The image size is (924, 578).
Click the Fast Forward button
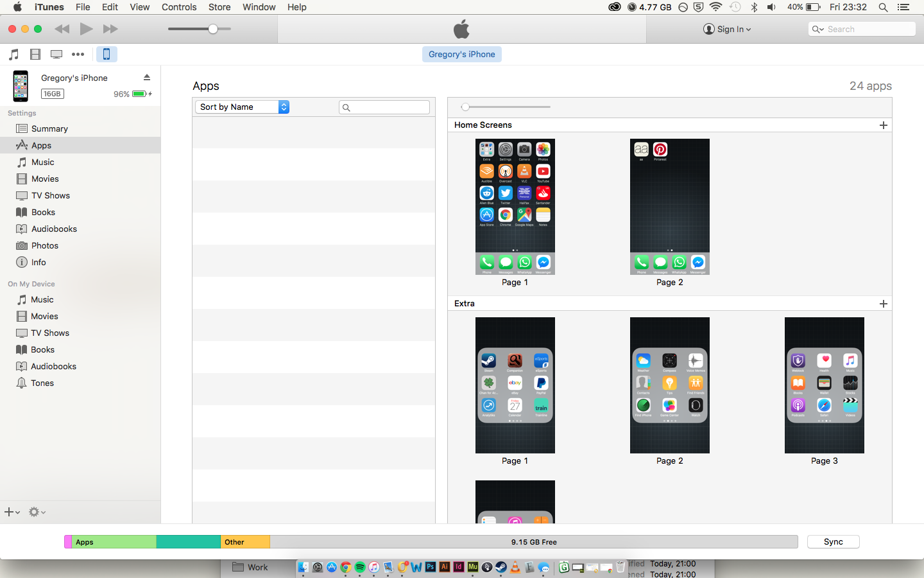110,29
